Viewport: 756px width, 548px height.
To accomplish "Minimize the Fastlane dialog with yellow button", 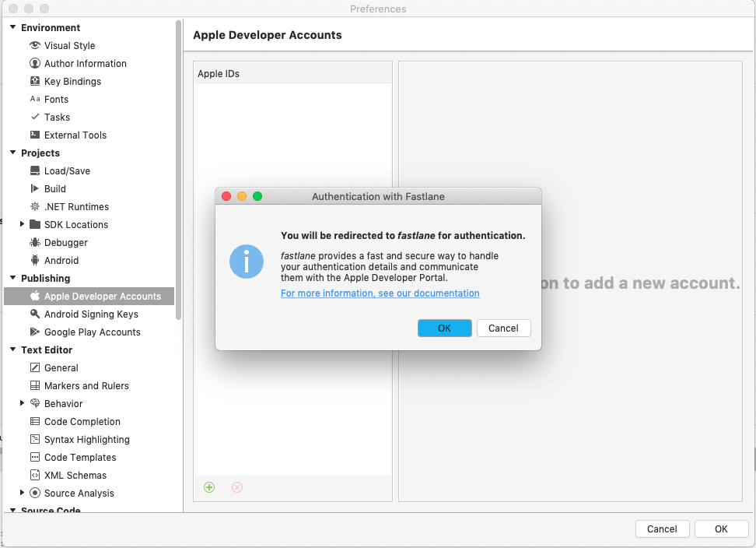I will [242, 196].
